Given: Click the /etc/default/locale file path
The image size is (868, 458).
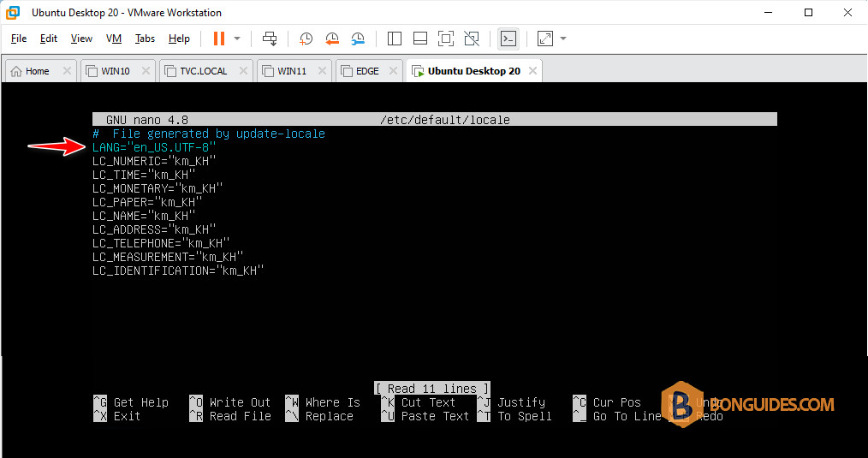Looking at the screenshot, I should (445, 120).
